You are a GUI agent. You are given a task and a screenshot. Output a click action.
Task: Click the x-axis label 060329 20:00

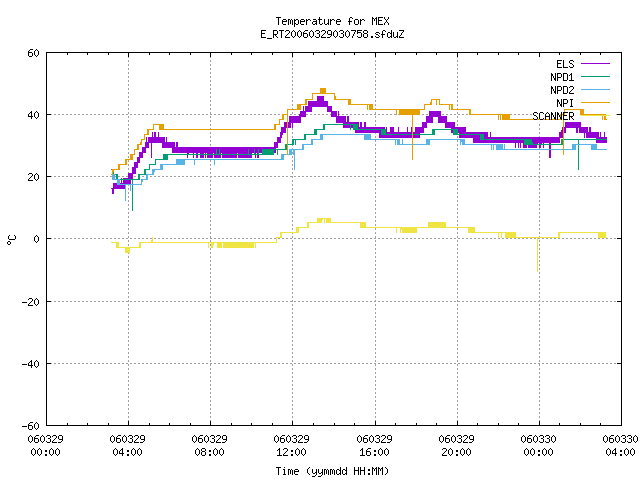[x=456, y=446]
